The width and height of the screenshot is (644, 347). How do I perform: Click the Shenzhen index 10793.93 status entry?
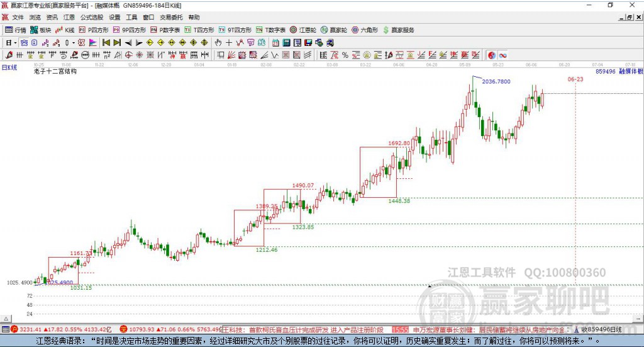coord(172,329)
